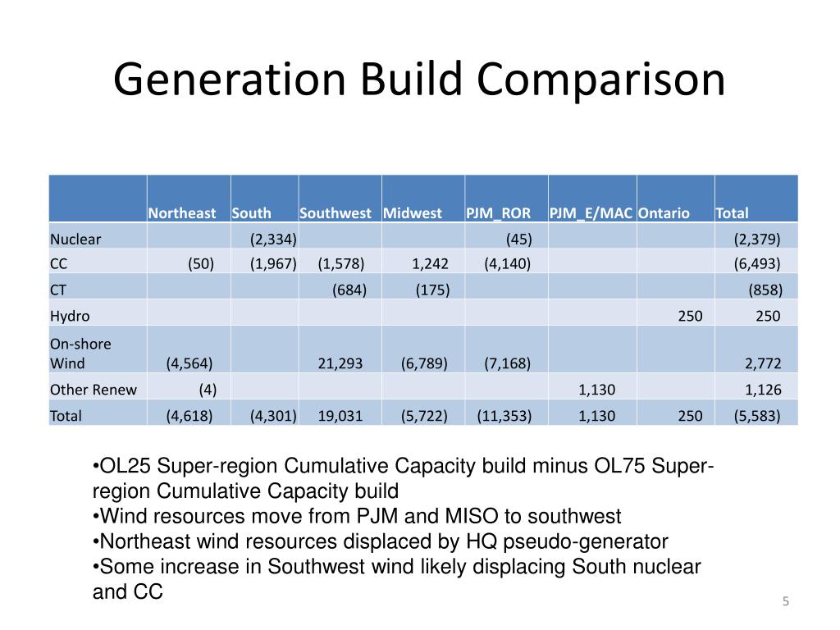Click the Hydro row label

point(70,316)
